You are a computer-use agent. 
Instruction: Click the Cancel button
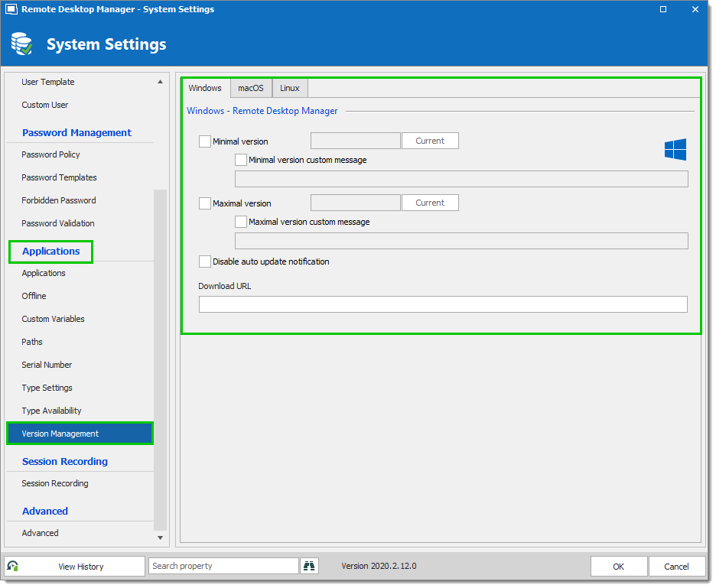coord(676,566)
